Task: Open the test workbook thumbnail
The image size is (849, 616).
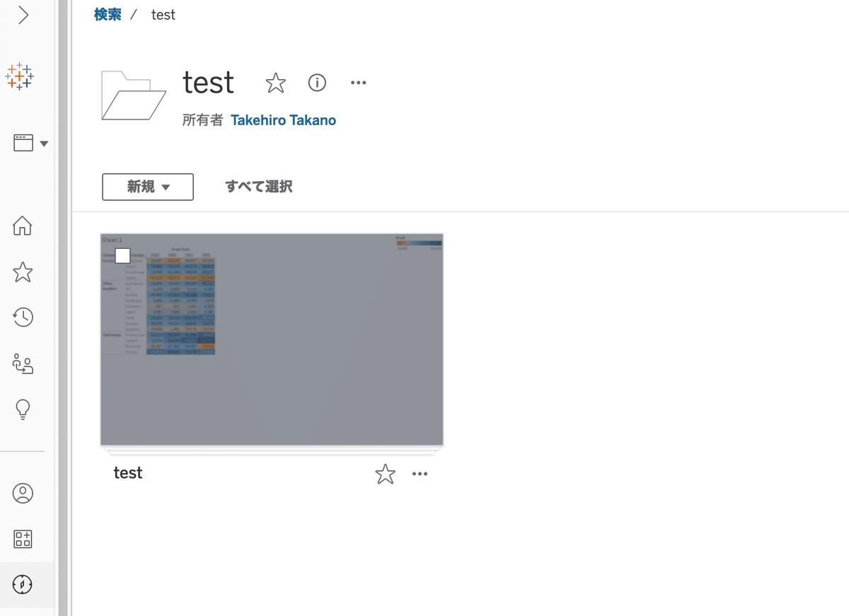Action: click(272, 339)
